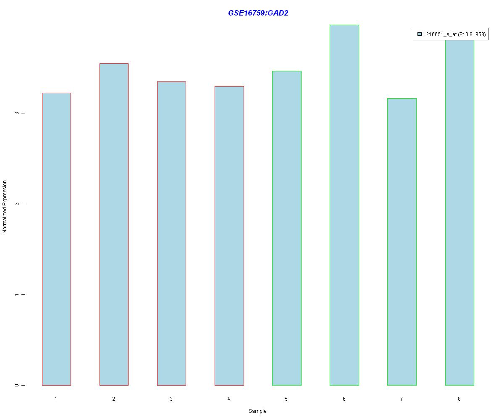Click y-axis tick label 3

pos(17,113)
